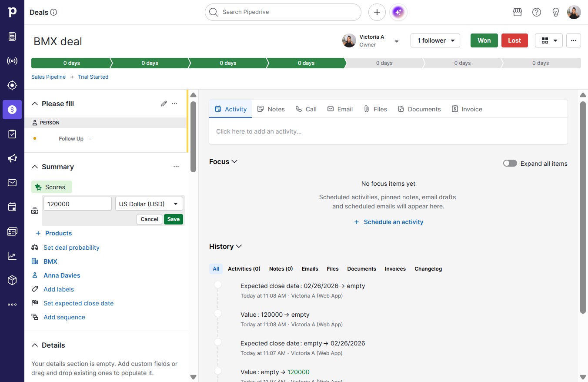Open the target prospector sidebar icon
This screenshot has width=588, height=382.
(12, 85)
